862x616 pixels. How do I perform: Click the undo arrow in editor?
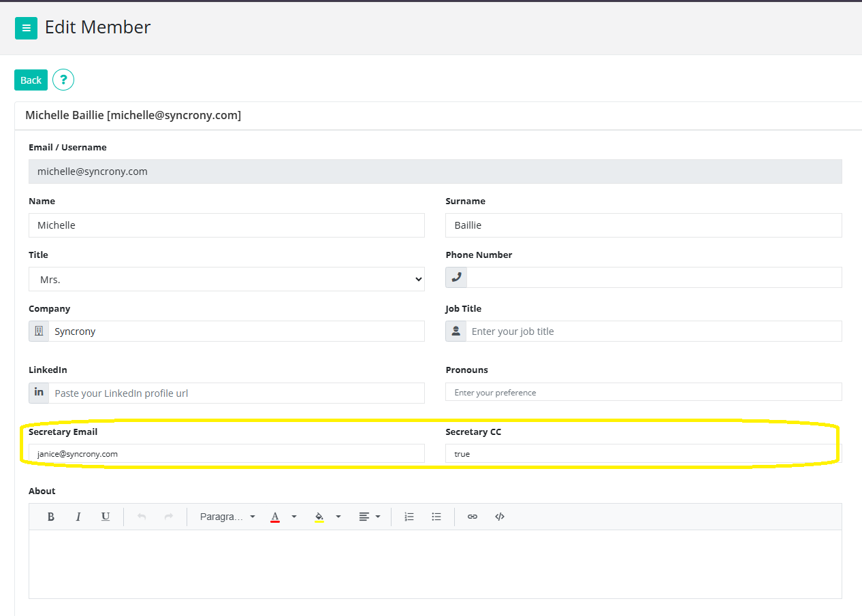click(x=142, y=517)
